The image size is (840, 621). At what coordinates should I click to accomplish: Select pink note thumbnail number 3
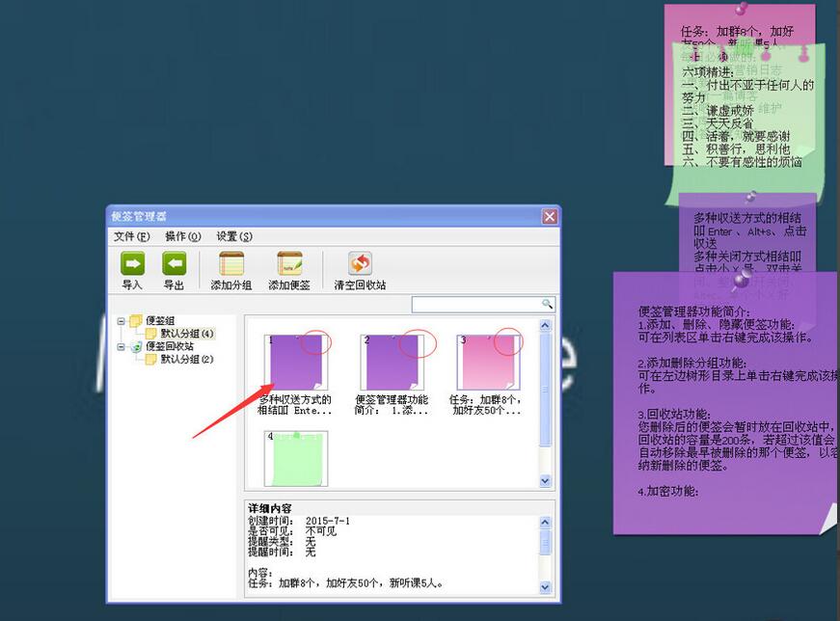[487, 362]
